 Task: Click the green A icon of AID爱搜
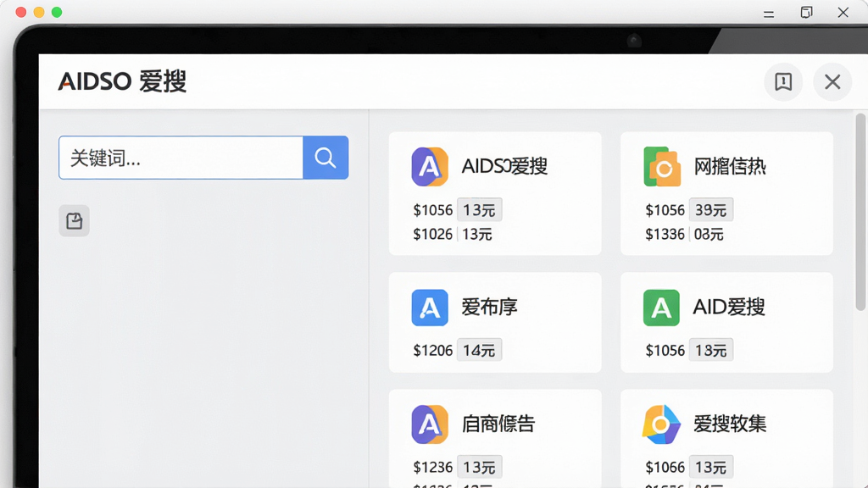(661, 308)
